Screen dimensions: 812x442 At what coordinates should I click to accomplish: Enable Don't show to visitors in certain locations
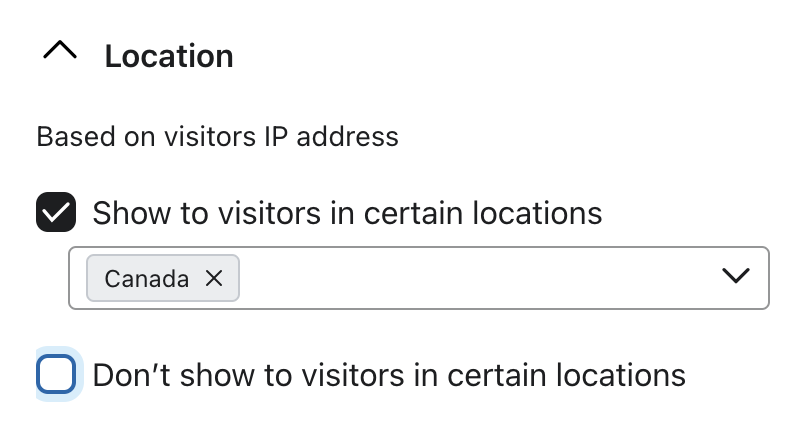(x=56, y=375)
